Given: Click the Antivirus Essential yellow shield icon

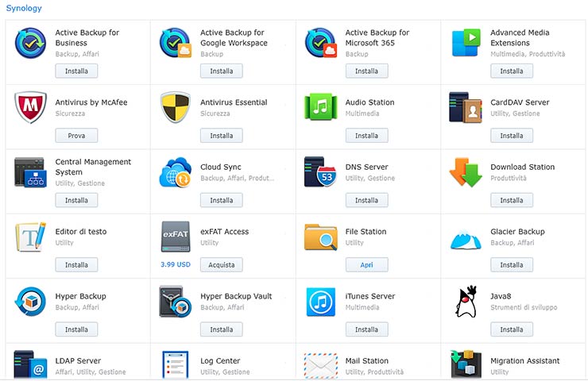Looking at the screenshot, I should pyautogui.click(x=176, y=107).
